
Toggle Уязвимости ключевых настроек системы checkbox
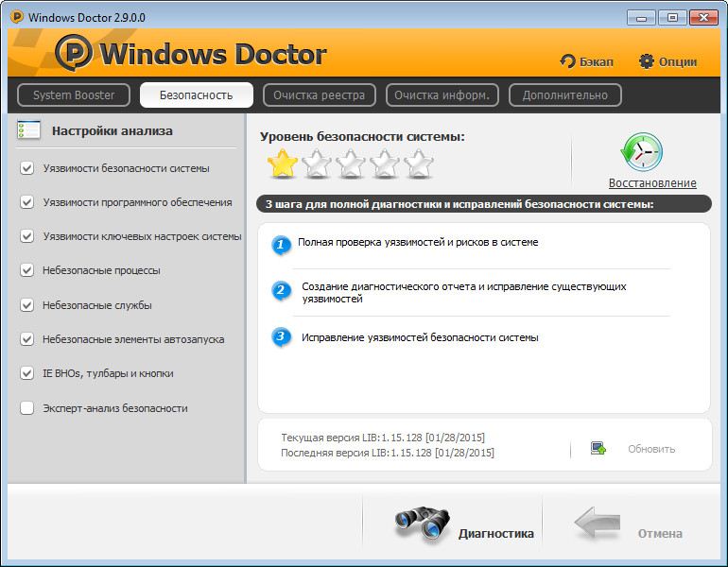click(x=26, y=236)
